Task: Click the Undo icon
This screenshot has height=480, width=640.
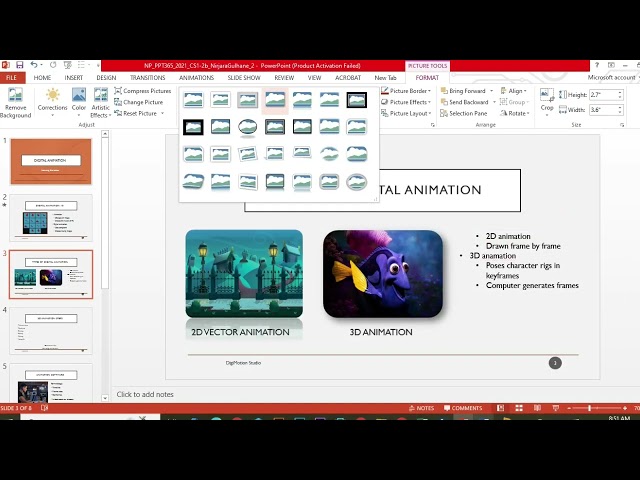Action: click(33, 65)
